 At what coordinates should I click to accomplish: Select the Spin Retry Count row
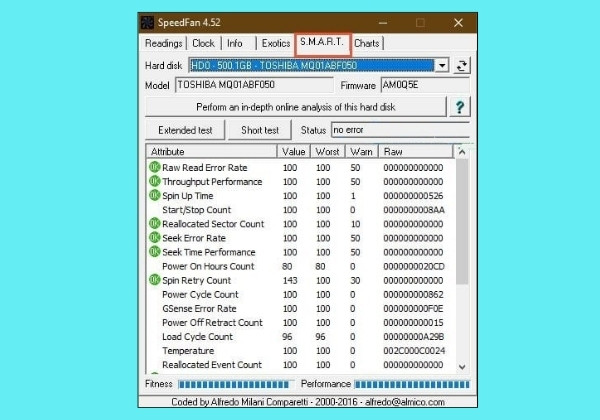coord(301,280)
